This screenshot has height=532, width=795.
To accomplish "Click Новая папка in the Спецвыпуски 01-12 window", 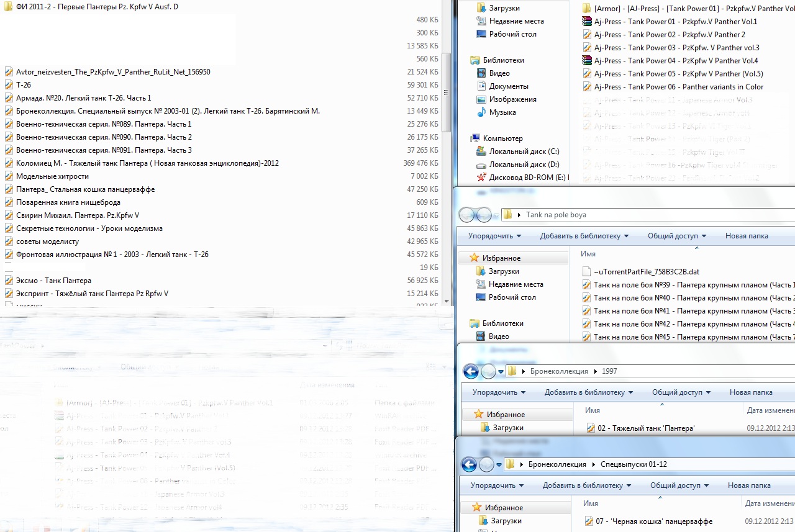I will [749, 485].
